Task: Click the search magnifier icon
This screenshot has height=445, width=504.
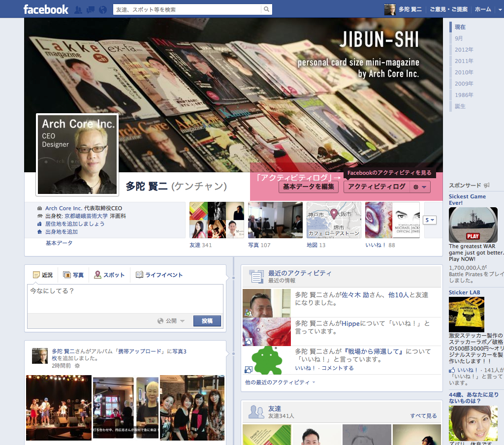Action: pyautogui.click(x=266, y=9)
